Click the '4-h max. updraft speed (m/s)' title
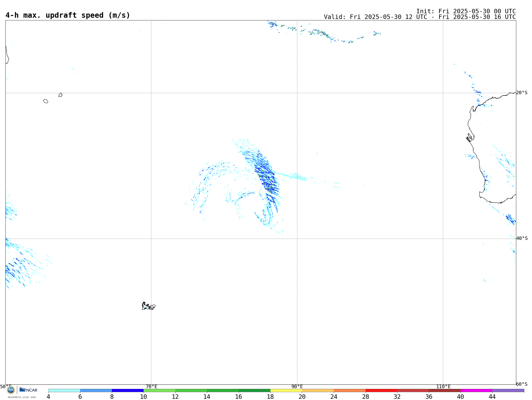 tap(68, 15)
